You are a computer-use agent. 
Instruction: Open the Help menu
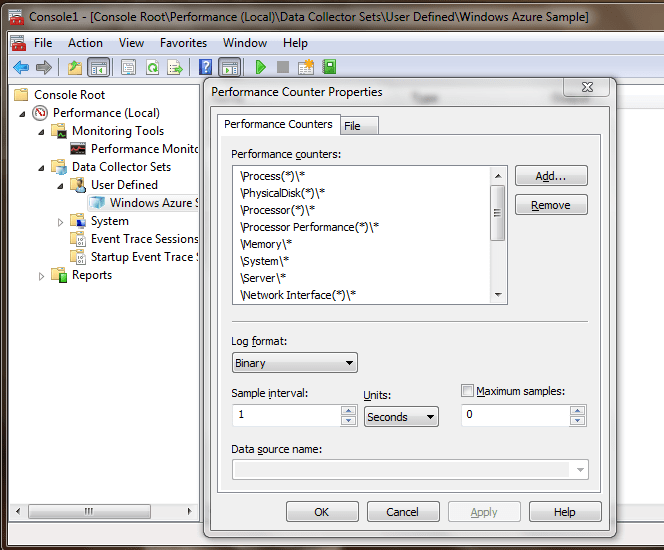click(295, 43)
